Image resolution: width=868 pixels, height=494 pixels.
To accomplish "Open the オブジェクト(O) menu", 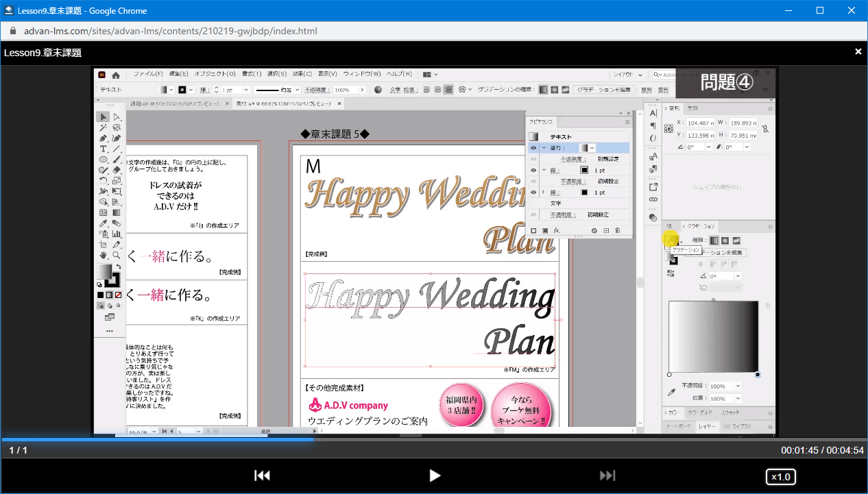I will tap(215, 74).
